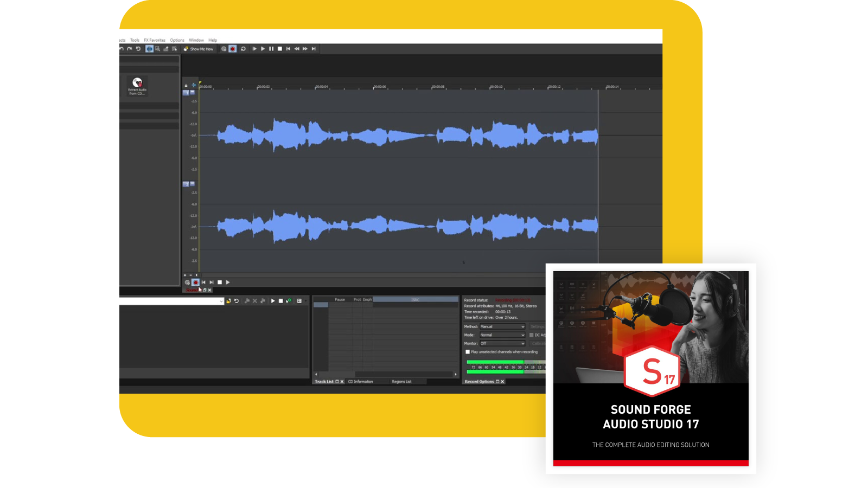Click the Fast Forward transport icon
This screenshot has height=488, width=868.
305,49
